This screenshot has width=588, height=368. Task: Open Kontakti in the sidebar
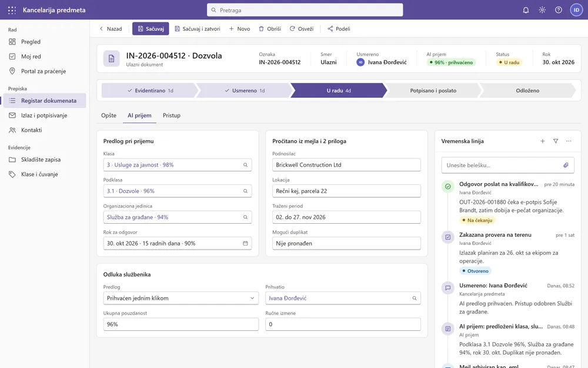(45, 130)
